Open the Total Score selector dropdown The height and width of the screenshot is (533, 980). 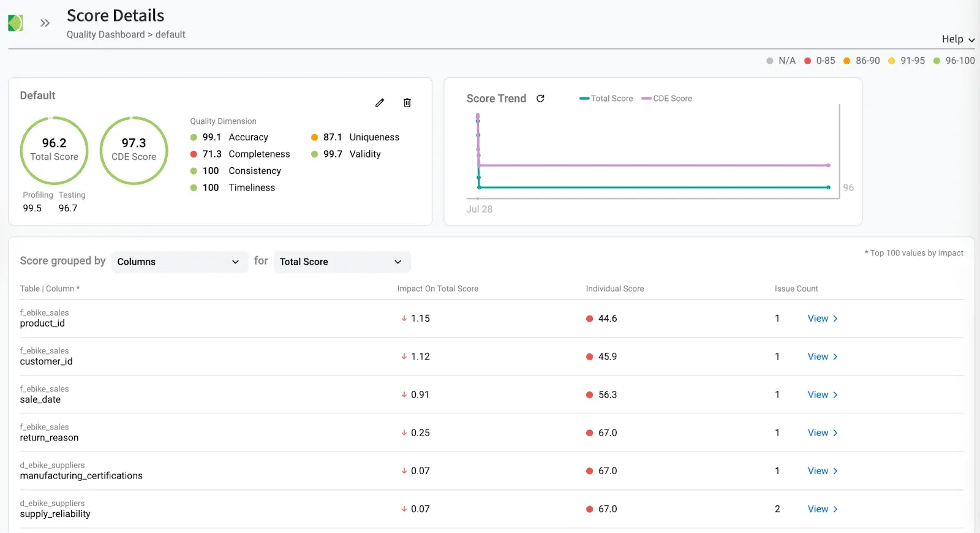341,262
